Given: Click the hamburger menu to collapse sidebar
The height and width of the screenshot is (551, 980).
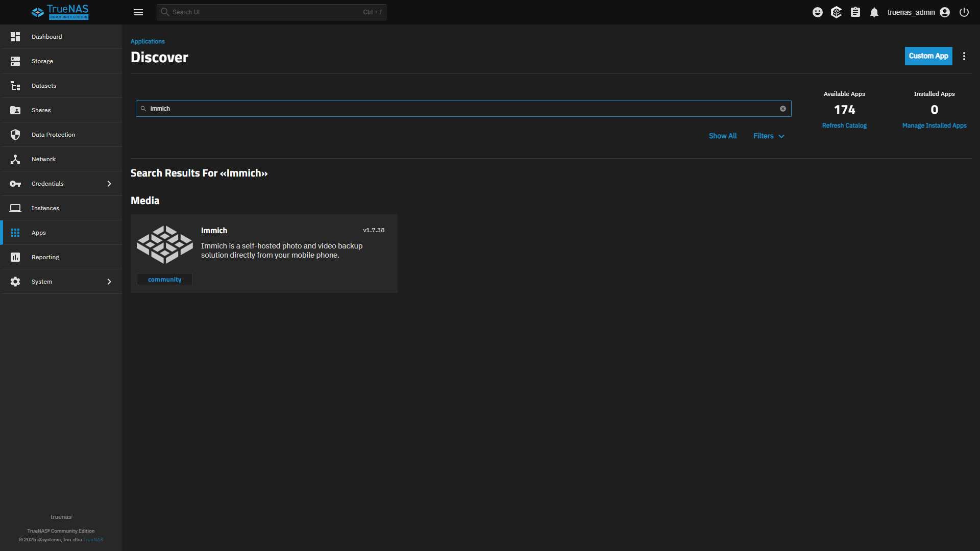Looking at the screenshot, I should pos(138,12).
